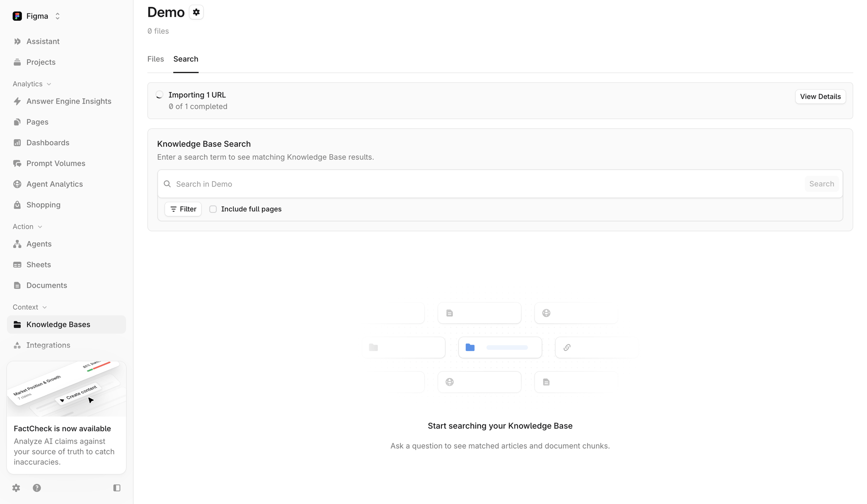This screenshot has width=867, height=504.
Task: Enable Include full pages checkbox
Action: 213,209
